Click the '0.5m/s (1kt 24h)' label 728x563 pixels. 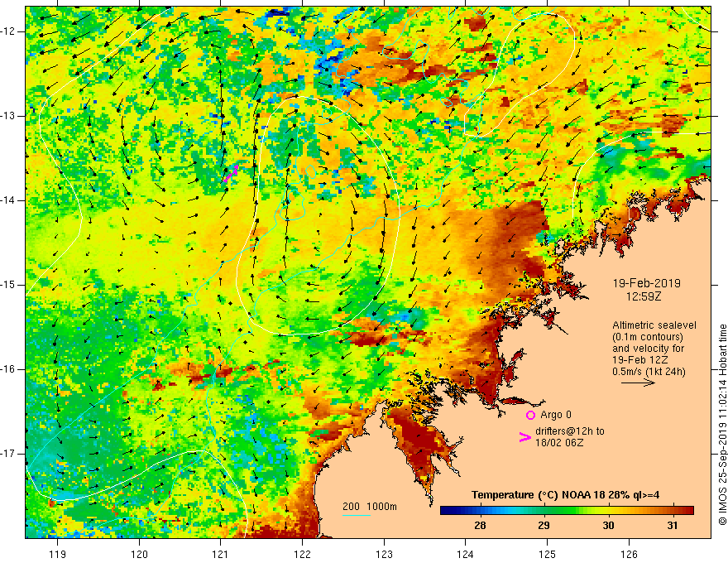tap(649, 371)
